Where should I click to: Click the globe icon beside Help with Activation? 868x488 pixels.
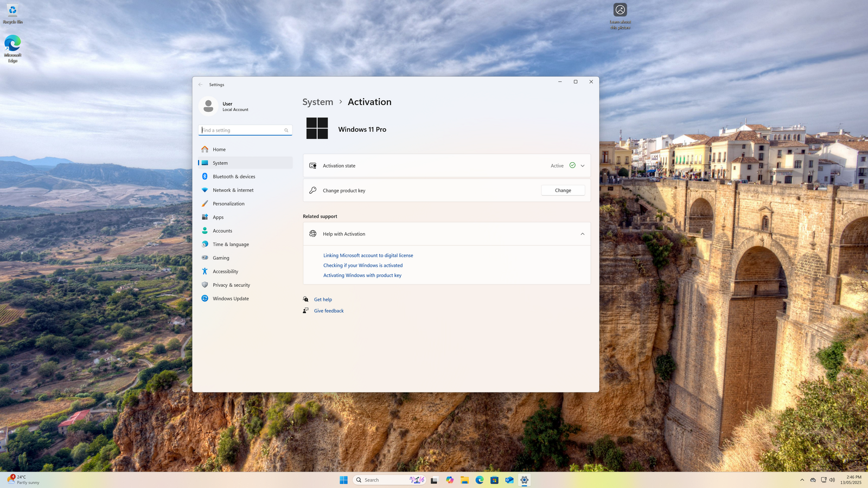[x=313, y=234]
